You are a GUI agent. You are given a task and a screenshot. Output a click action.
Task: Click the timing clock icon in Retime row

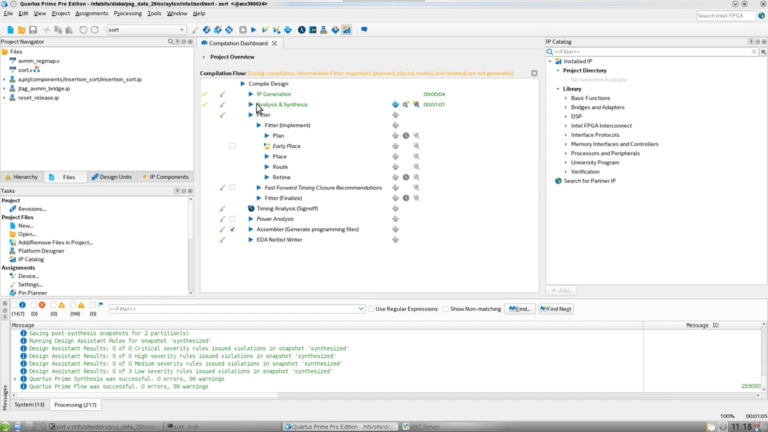[x=406, y=177]
